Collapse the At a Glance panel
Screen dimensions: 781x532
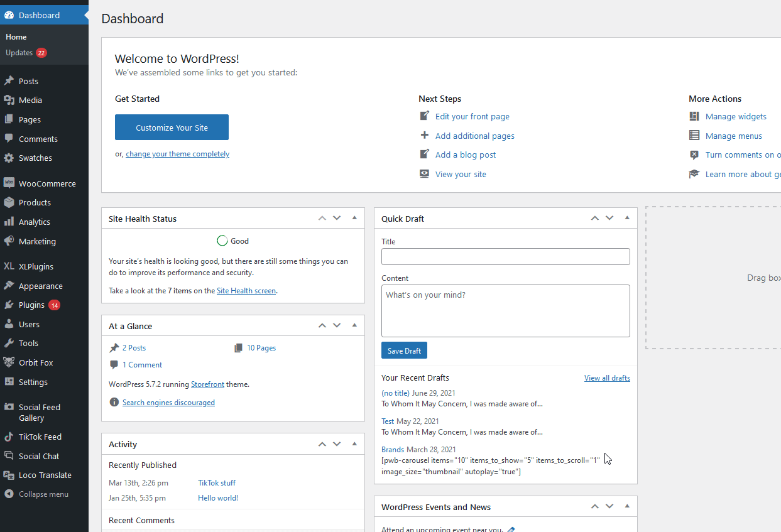[354, 325]
